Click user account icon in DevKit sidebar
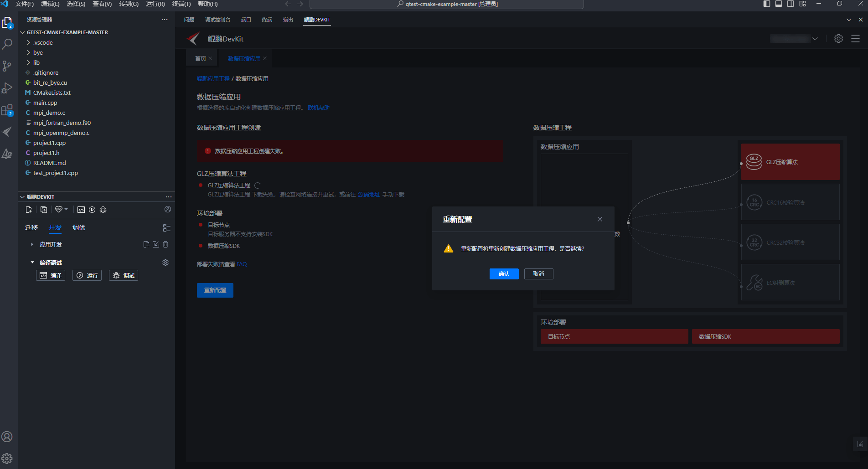 (168, 209)
